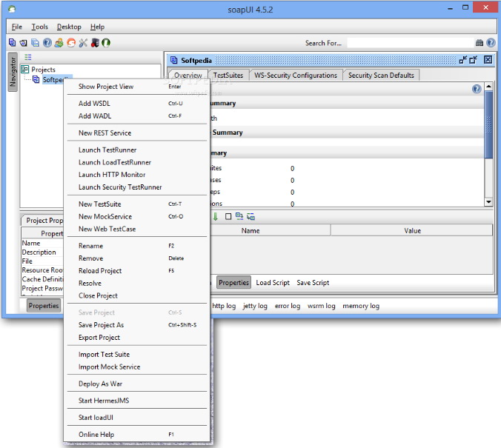Click help icon beside the search field
Screen dimensions: 501x448
click(x=491, y=42)
